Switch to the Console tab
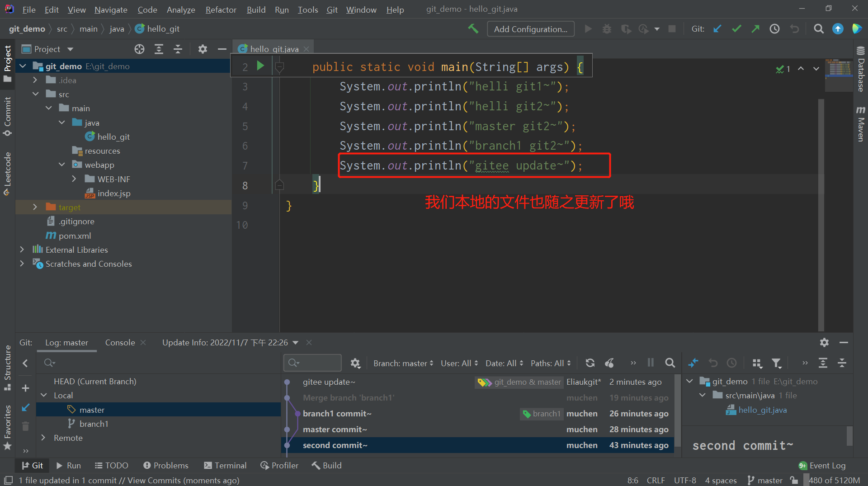This screenshot has width=868, height=486. click(x=120, y=342)
